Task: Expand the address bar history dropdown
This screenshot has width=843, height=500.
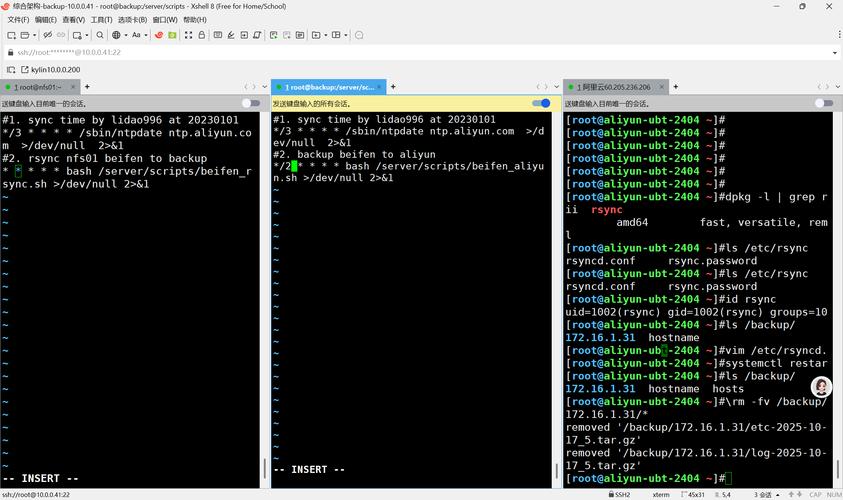Action: tap(834, 53)
